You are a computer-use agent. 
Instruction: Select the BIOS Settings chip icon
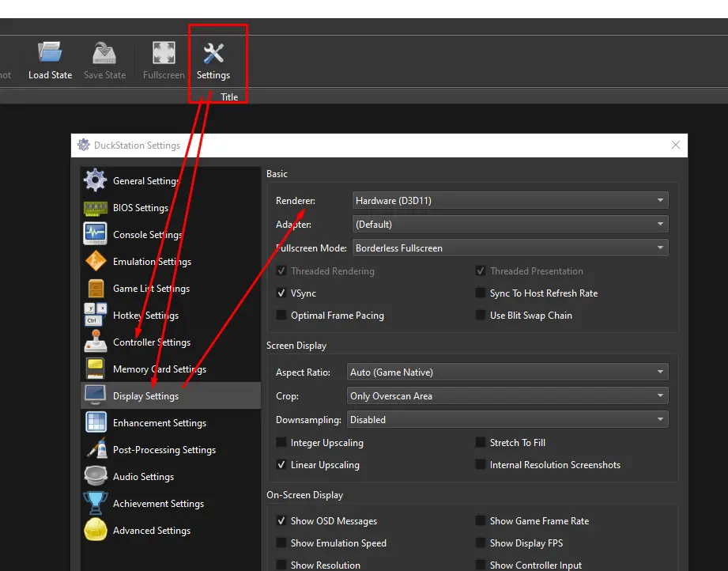[x=96, y=208]
